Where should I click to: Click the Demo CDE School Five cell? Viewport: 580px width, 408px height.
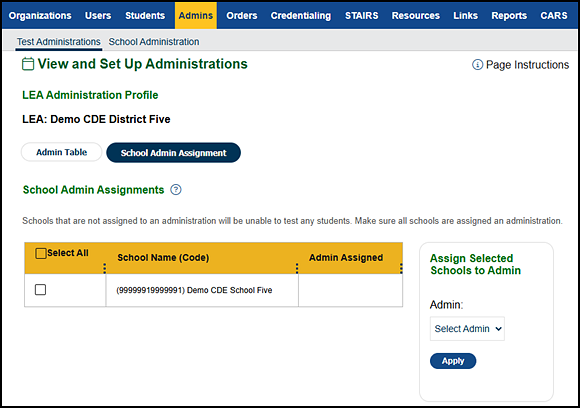(x=202, y=290)
